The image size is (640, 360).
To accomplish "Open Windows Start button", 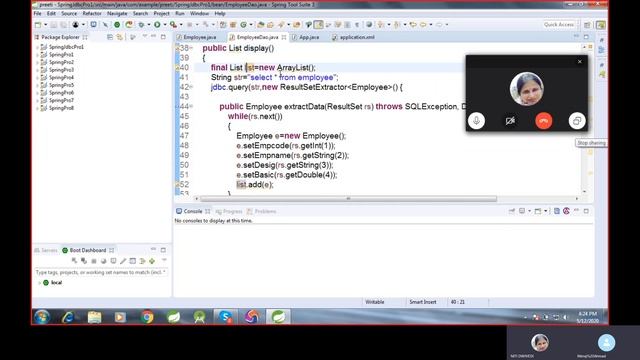I will (x=42, y=317).
